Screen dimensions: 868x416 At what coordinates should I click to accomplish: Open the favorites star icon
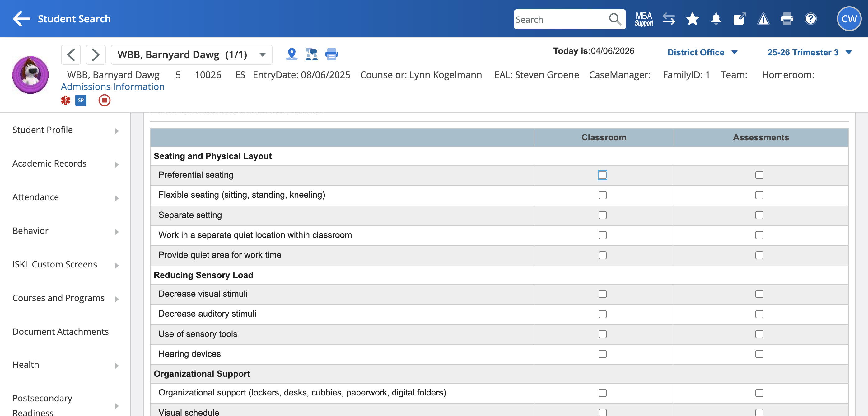click(692, 19)
